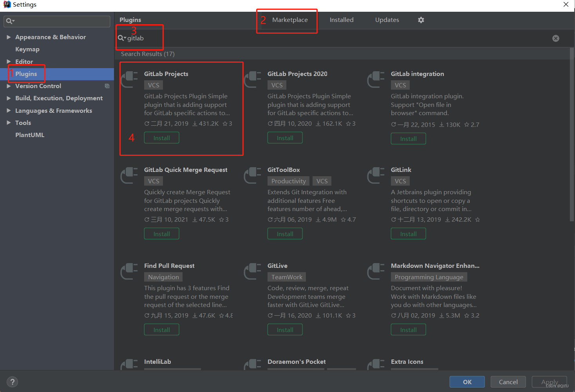The image size is (575, 392).
Task: Click the GitLab Projects 2020 plugin icon
Action: click(253, 79)
